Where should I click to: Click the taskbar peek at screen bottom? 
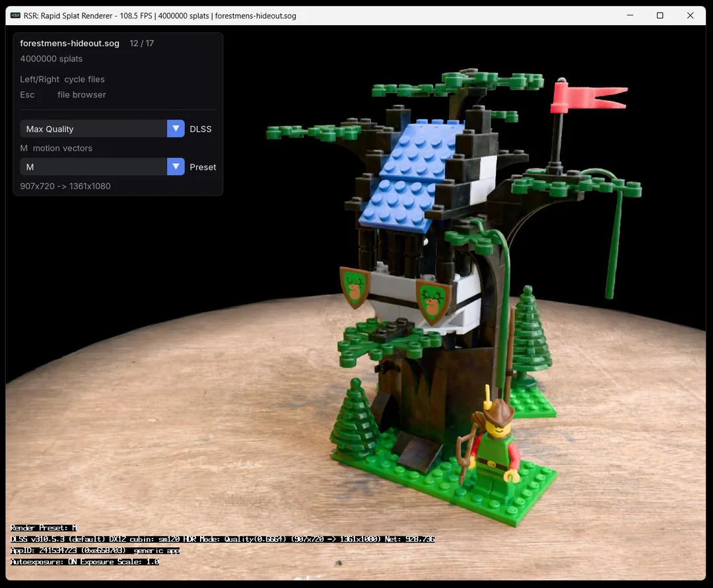pyautogui.click(x=356, y=584)
